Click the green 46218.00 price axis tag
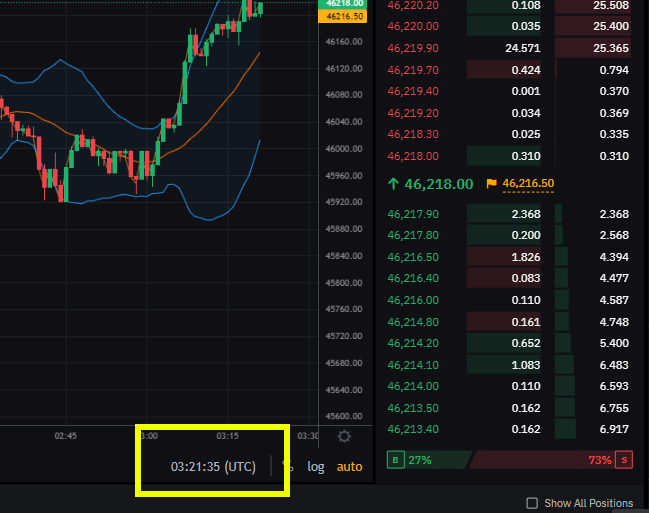 pyautogui.click(x=344, y=4)
